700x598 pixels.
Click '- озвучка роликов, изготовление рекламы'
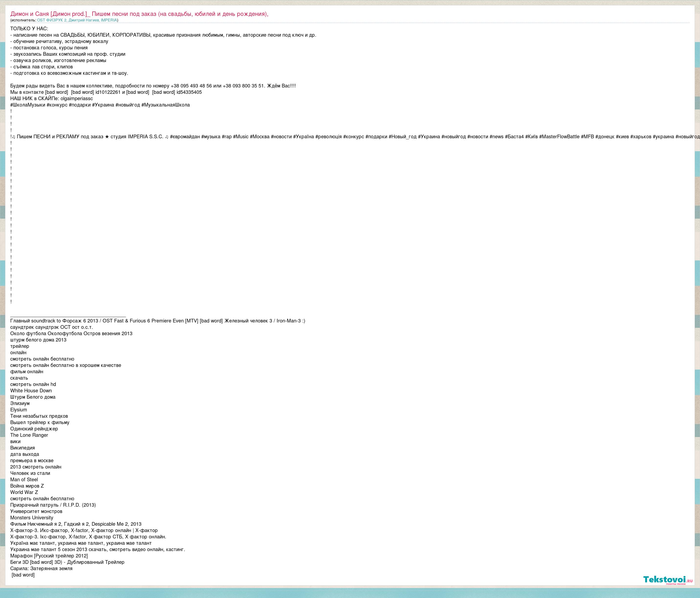tap(58, 61)
